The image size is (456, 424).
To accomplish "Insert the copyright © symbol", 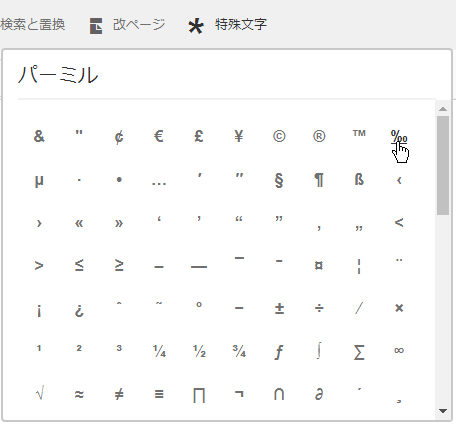I will pos(279,136).
